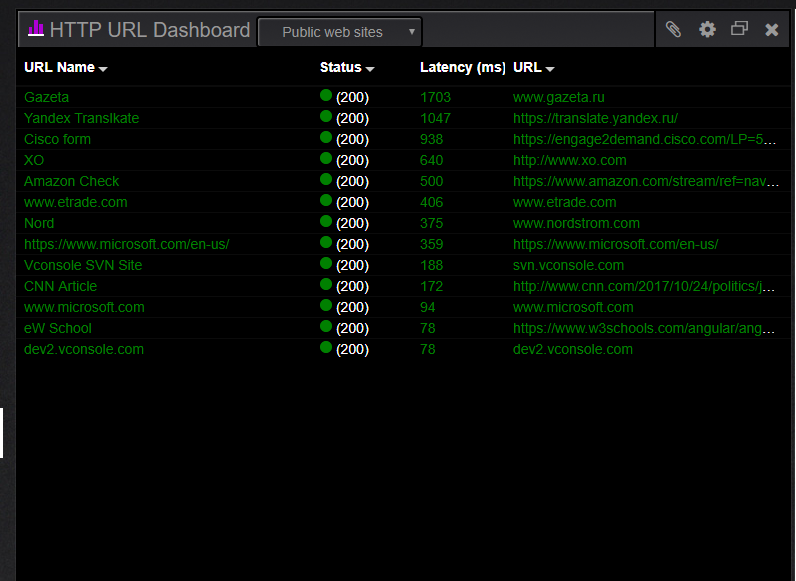796x581 pixels.
Task: Click the www.nordstrom.com URL
Action: click(x=576, y=223)
